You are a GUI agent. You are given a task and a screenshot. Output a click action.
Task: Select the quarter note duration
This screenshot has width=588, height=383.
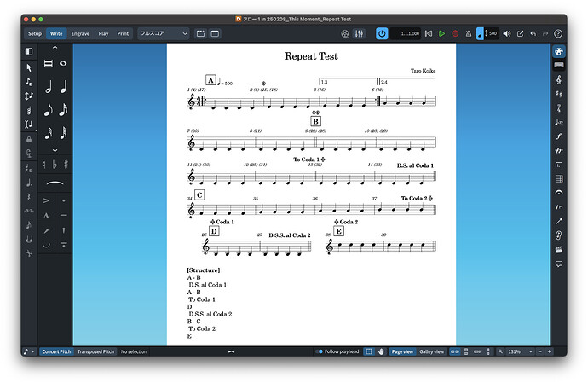(x=63, y=87)
